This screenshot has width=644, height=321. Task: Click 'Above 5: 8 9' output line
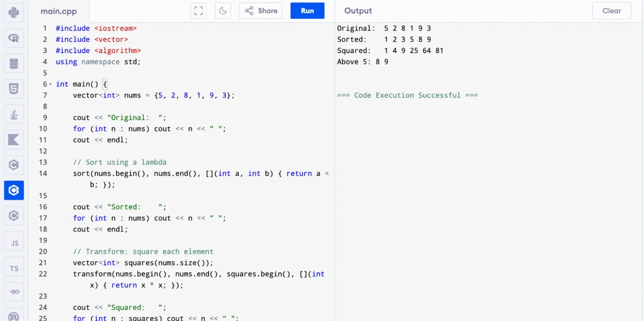[363, 62]
